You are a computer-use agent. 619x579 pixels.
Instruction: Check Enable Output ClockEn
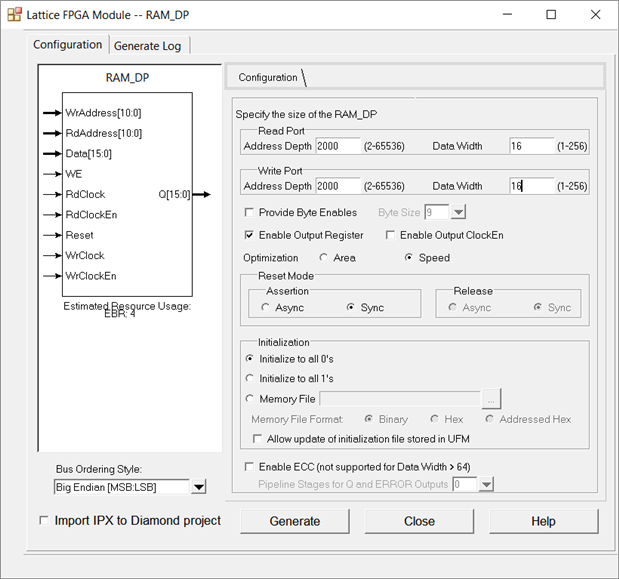point(390,235)
